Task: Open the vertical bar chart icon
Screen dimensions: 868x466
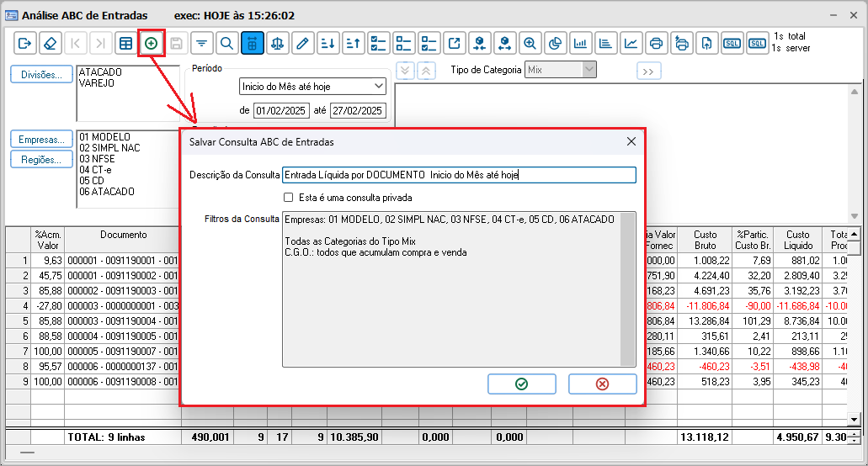Action: pyautogui.click(x=581, y=43)
